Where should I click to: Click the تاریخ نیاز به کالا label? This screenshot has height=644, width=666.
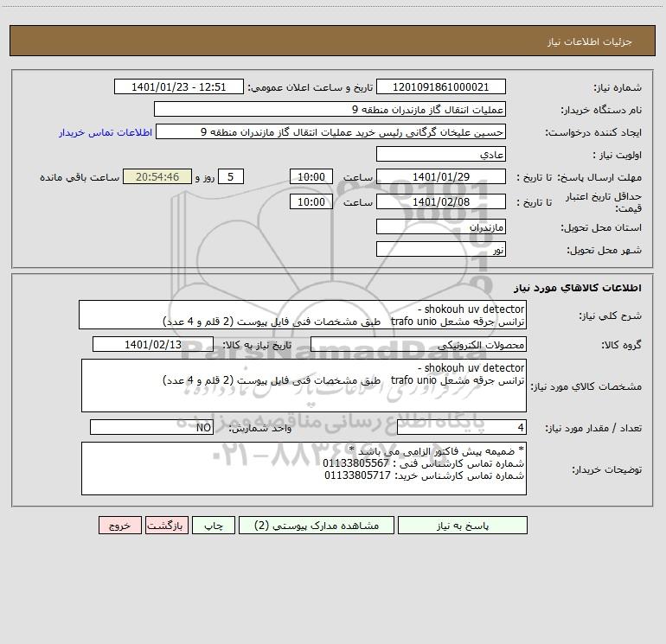tap(257, 345)
